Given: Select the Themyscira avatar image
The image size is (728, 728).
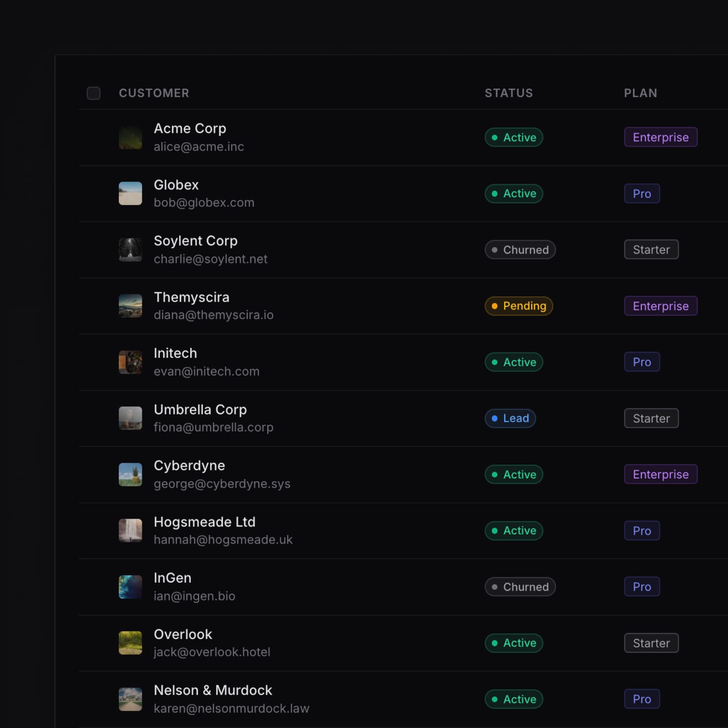Looking at the screenshot, I should (x=130, y=306).
